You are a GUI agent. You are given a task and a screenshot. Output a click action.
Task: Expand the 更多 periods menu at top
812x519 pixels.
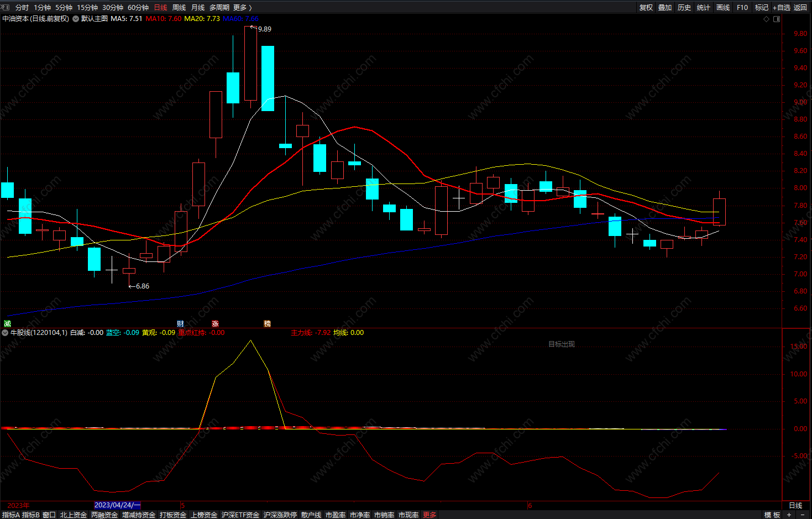[242, 7]
